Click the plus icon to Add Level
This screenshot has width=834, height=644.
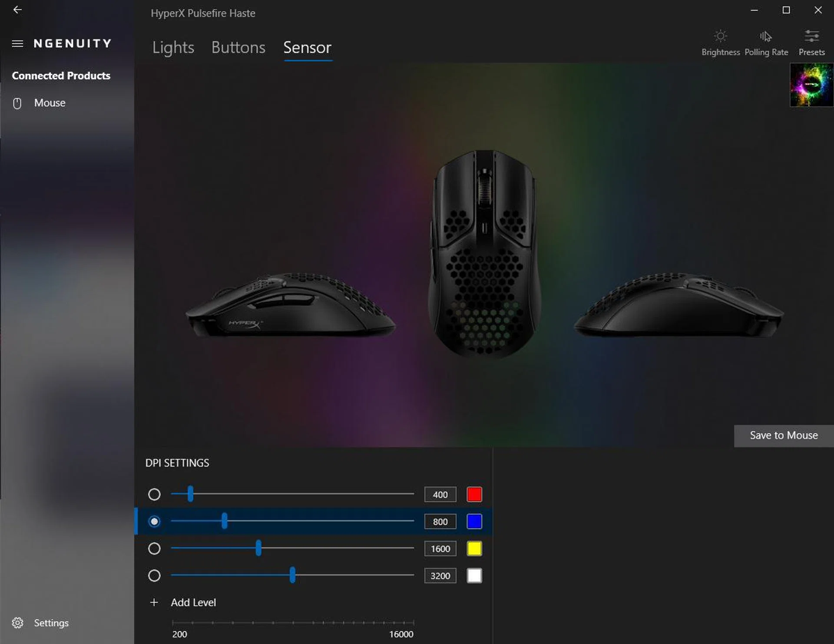point(154,602)
